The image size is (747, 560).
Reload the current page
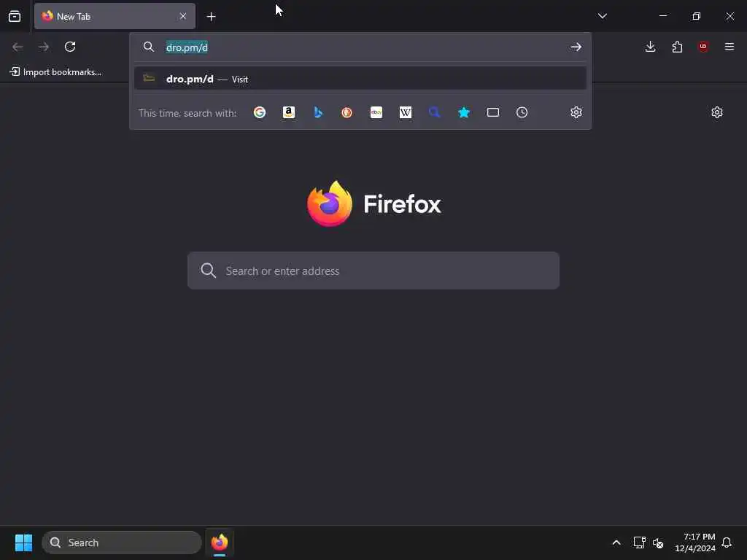70,47
